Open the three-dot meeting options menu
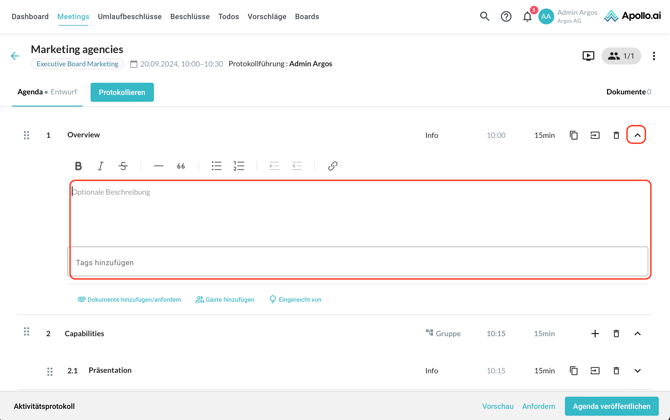The image size is (670, 420). click(x=654, y=57)
